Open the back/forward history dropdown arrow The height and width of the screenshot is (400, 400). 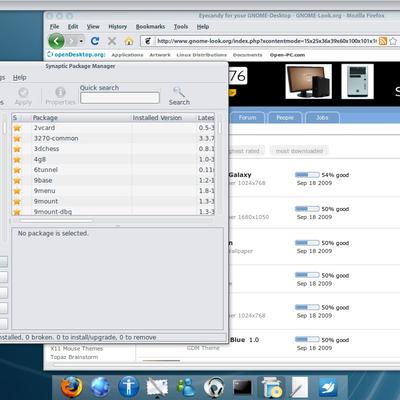[x=81, y=41]
